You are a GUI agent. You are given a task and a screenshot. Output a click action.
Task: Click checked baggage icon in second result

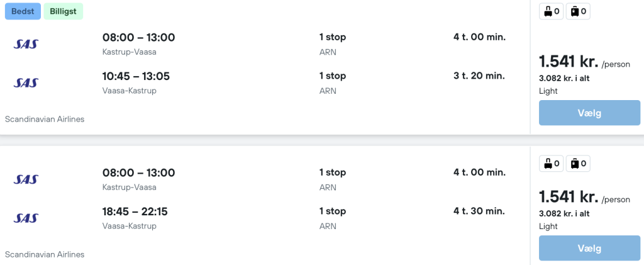tap(574, 164)
